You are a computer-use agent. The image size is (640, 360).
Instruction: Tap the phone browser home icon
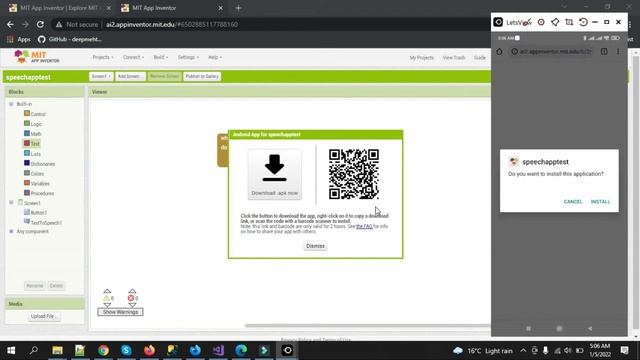click(499, 52)
